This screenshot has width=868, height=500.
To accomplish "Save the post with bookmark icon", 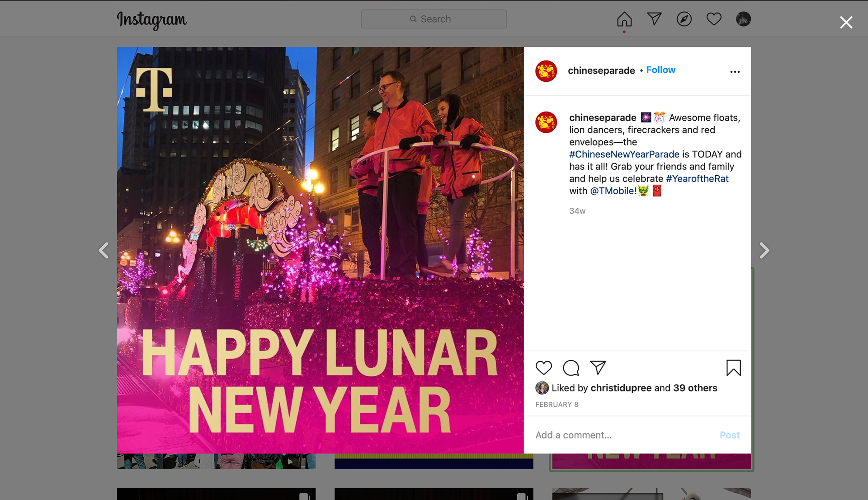I will pos(733,368).
